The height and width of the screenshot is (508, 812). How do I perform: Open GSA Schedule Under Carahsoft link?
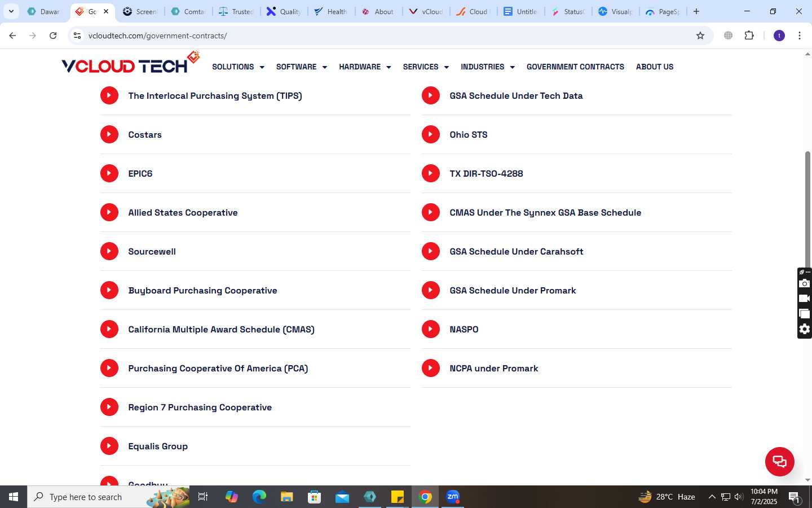click(516, 251)
